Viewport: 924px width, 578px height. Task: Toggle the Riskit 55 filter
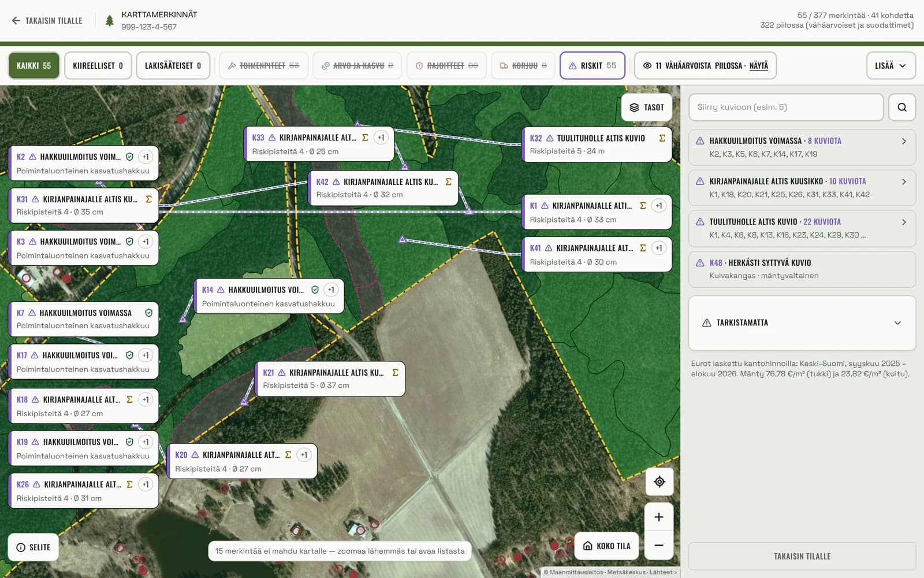click(x=593, y=66)
